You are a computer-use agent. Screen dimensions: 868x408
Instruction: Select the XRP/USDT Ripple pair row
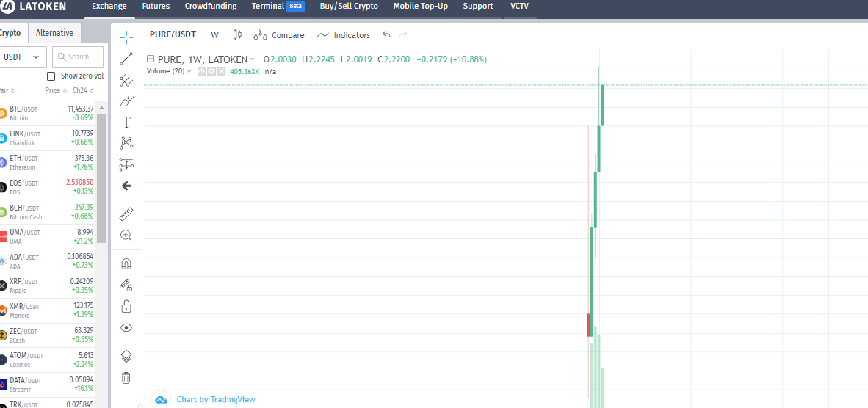click(48, 286)
